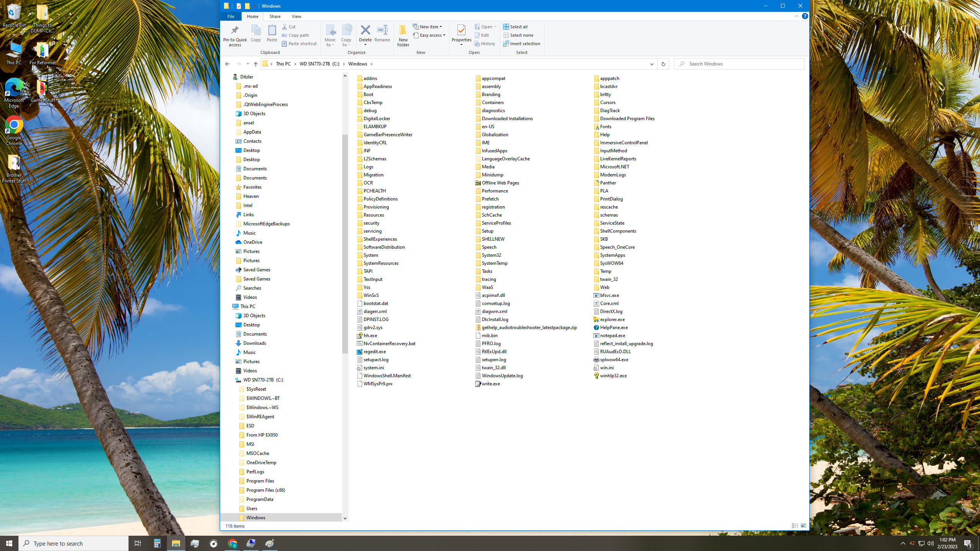Open the Delete dropdown arrow
This screenshot has width=980, height=551.
coord(365,45)
